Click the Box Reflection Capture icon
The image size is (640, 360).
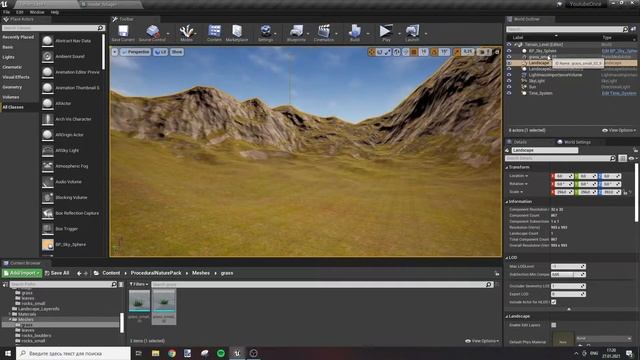point(47,213)
